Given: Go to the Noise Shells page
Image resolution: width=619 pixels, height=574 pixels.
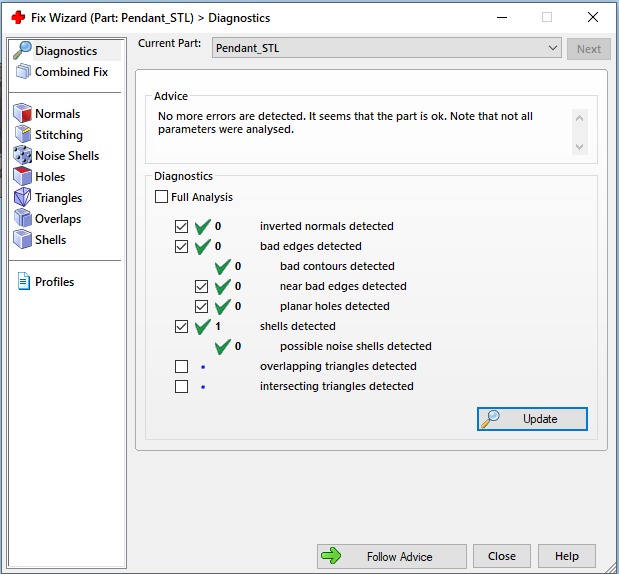Looking at the screenshot, I should (67, 156).
